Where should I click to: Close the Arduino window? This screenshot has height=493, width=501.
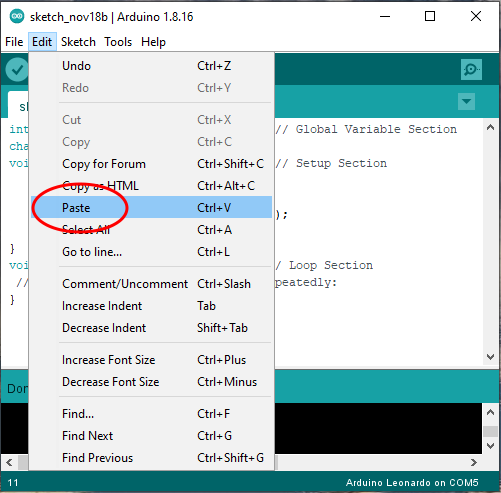(x=476, y=16)
